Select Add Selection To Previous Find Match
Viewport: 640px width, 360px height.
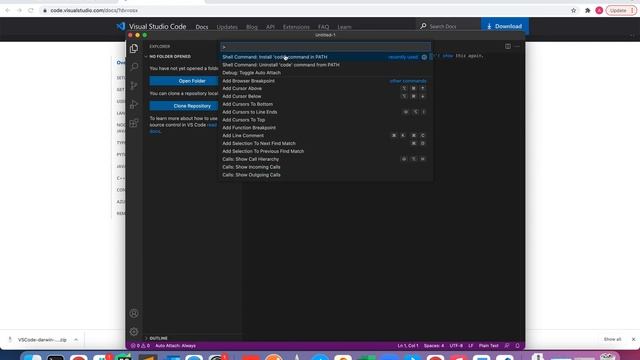(325, 151)
